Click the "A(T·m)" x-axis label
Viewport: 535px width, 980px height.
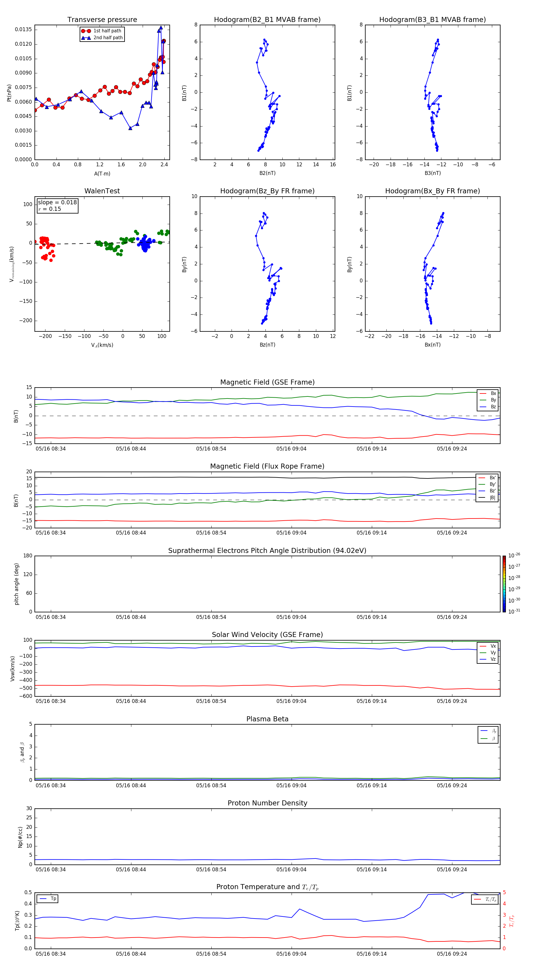pos(102,173)
